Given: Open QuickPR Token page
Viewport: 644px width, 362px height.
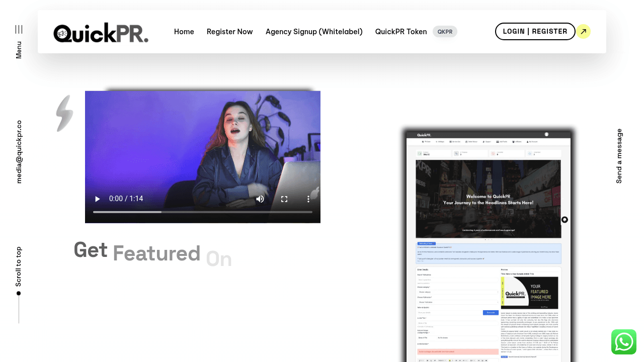Looking at the screenshot, I should coord(401,32).
